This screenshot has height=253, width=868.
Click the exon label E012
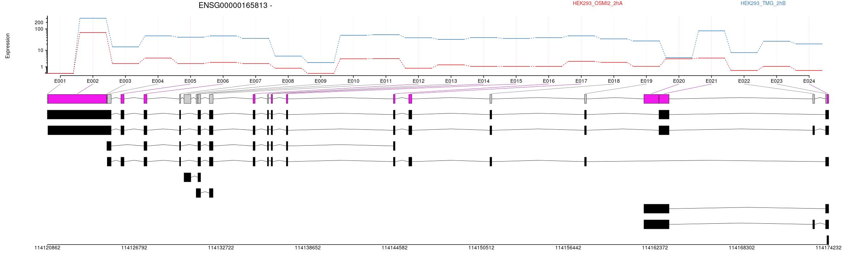[418, 81]
